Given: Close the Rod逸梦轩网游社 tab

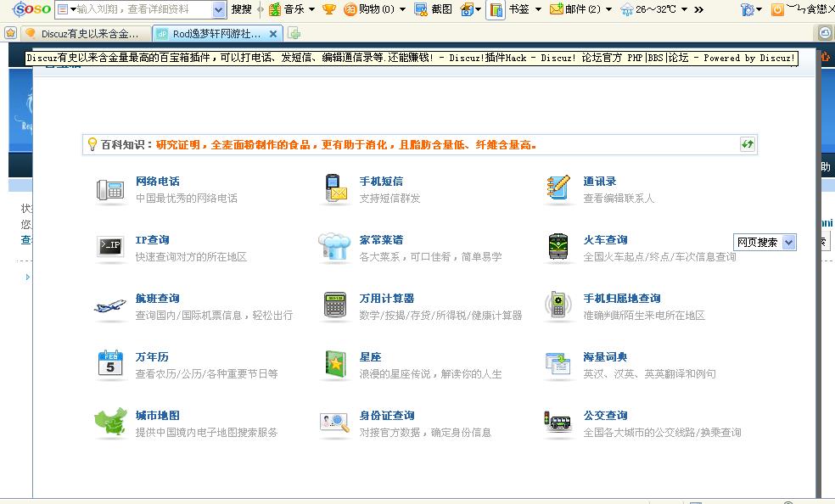Looking at the screenshot, I should [x=273, y=34].
